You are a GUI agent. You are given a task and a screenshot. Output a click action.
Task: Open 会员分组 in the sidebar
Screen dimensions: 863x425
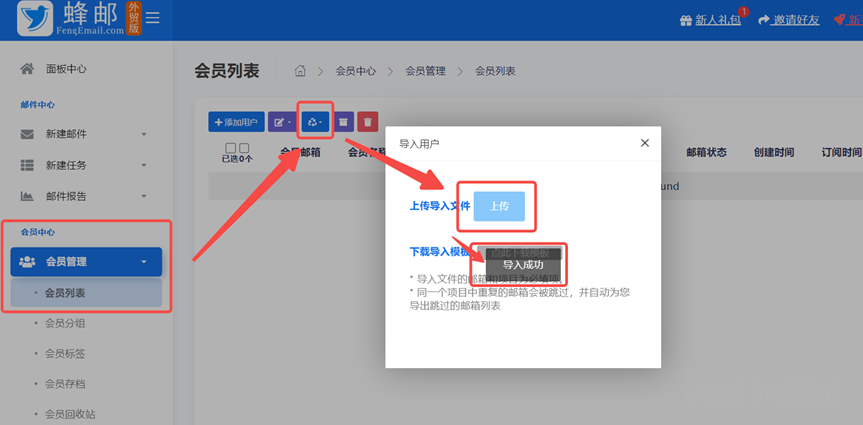pos(65,324)
